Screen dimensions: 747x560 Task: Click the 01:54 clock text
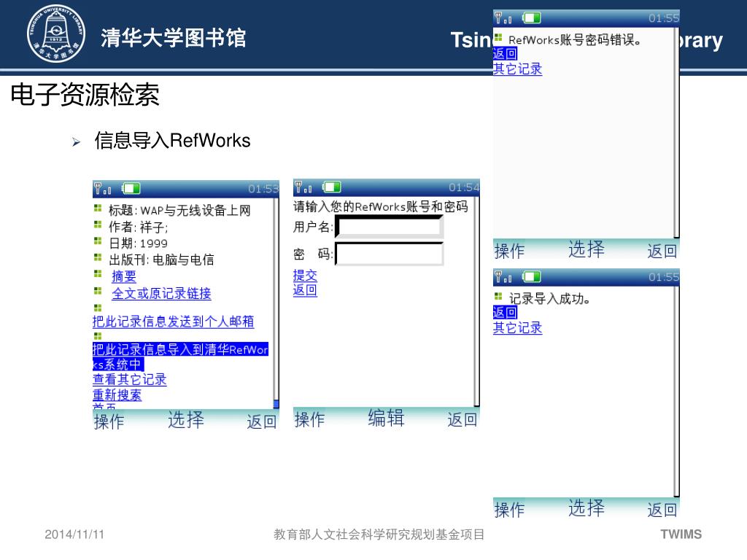coord(464,187)
